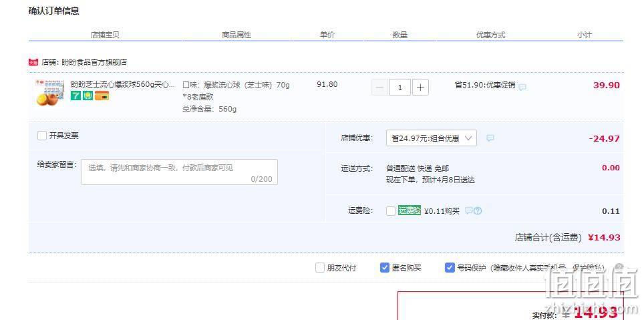The height and width of the screenshot is (320, 644).
Task: Click the 店铺合计 total ¥14.93
Action: pyautogui.click(x=604, y=237)
